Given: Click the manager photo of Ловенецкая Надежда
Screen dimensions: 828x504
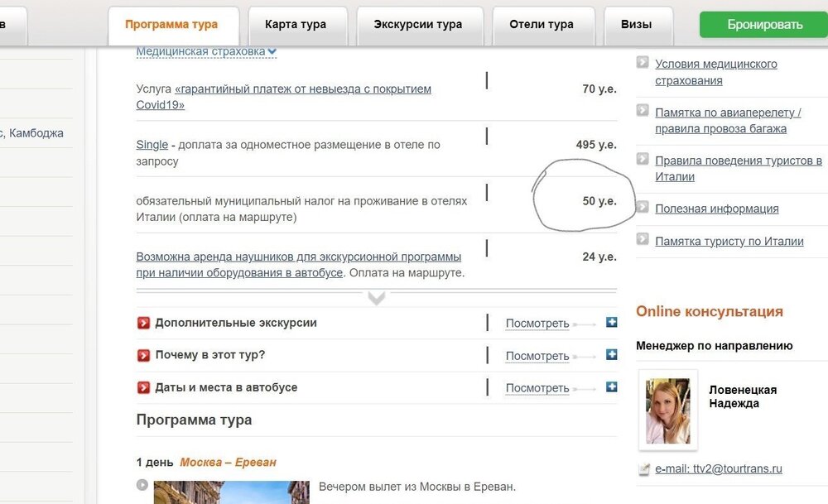Looking at the screenshot, I should pyautogui.click(x=668, y=410).
